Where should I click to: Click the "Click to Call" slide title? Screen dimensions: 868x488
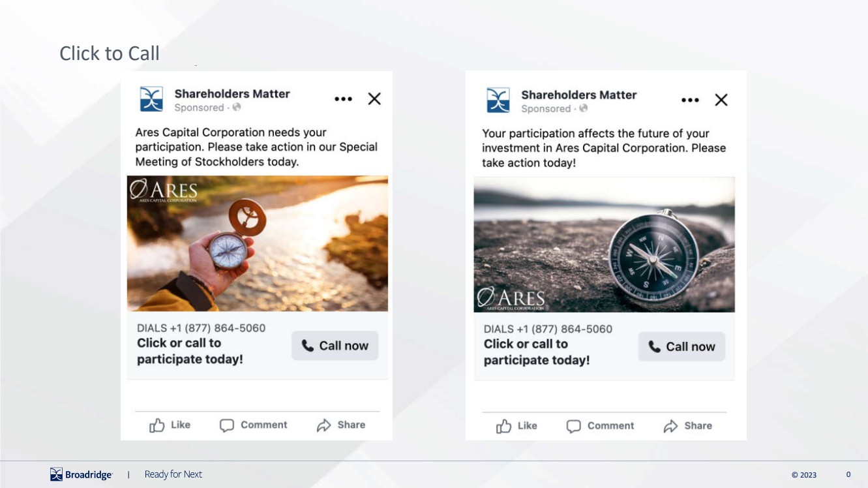click(110, 53)
